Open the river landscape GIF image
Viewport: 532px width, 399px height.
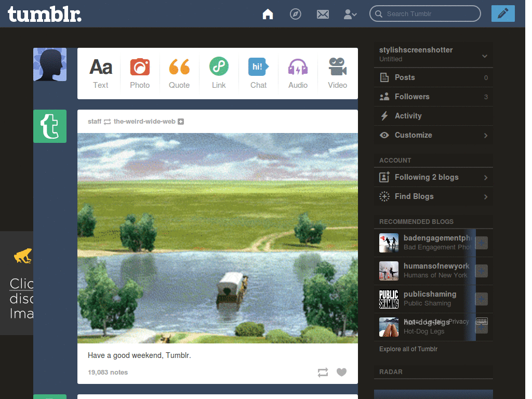click(x=218, y=238)
